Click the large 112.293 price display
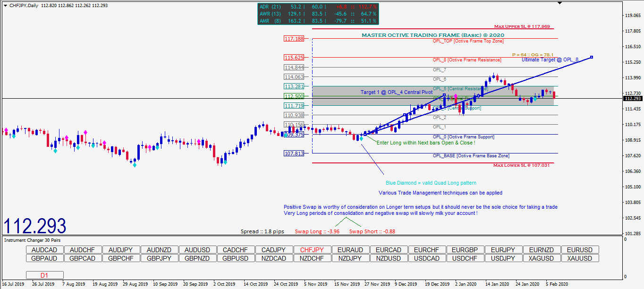644x289 pixels. coord(35,226)
